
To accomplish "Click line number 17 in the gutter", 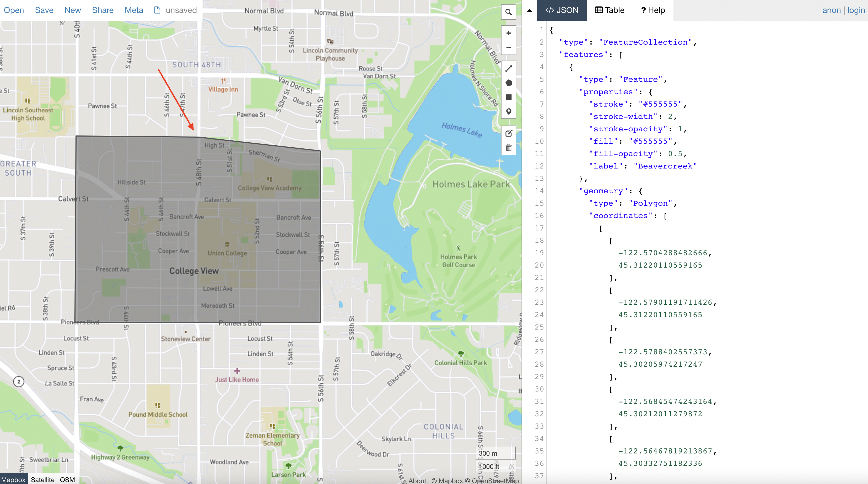I will (539, 228).
